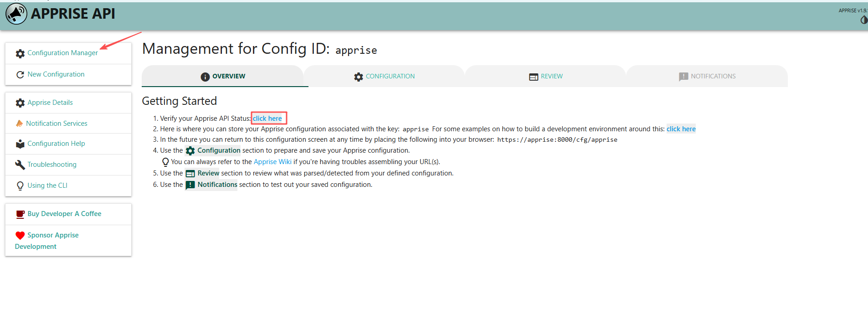Click 'click here' to verify API status
Viewport: 868px width, 335px height.
pyautogui.click(x=267, y=119)
